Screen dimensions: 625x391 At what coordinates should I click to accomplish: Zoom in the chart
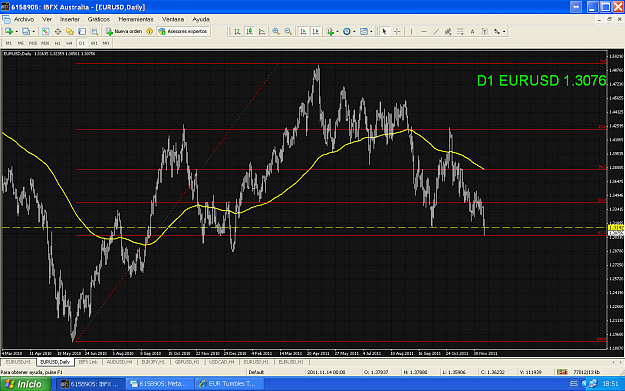(x=275, y=31)
